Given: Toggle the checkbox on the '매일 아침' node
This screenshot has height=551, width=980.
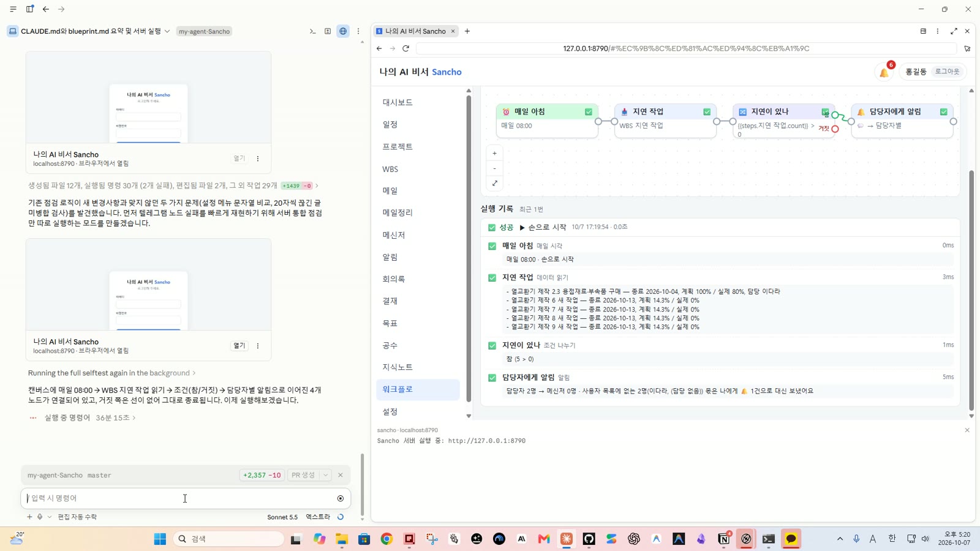Looking at the screenshot, I should point(589,112).
